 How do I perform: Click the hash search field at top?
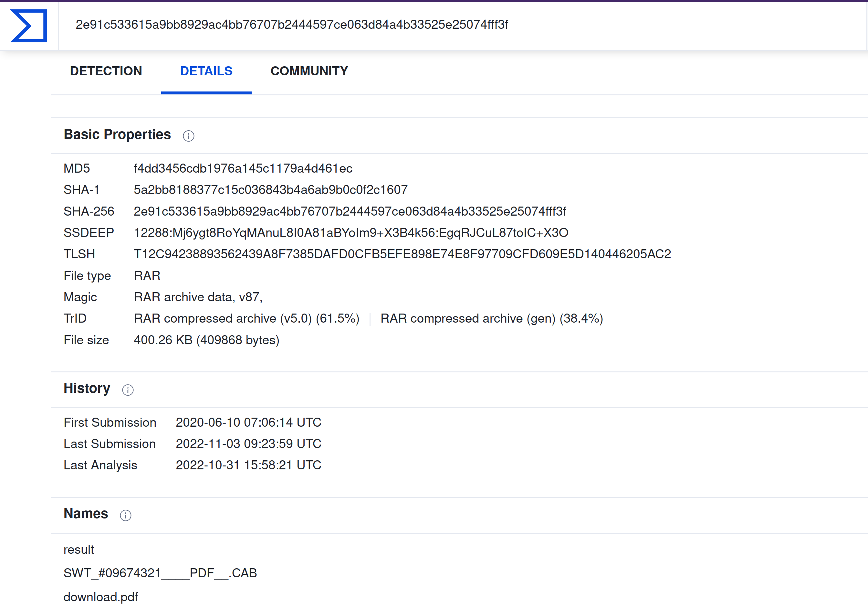click(463, 25)
